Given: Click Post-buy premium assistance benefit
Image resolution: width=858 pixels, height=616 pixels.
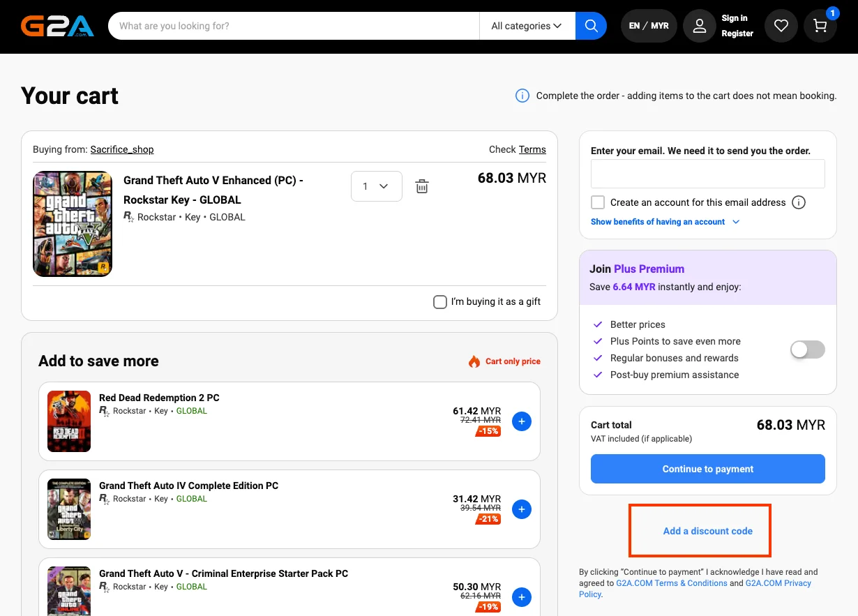Looking at the screenshot, I should click(675, 375).
